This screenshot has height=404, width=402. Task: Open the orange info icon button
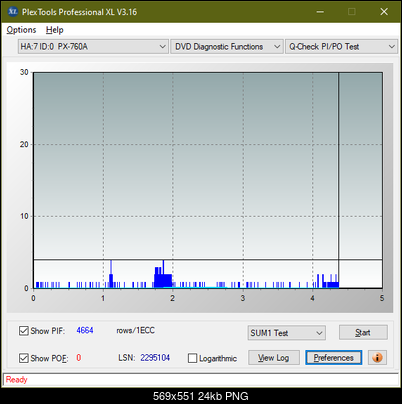click(x=377, y=358)
